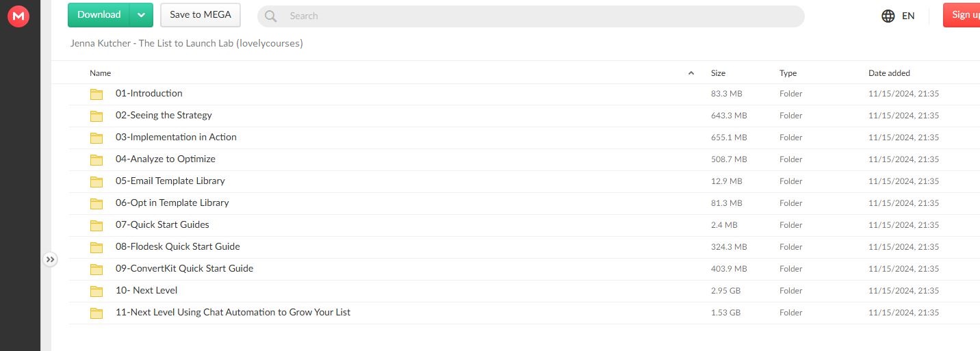Click the green Download button
Viewport: 980px width, 351px height.
(99, 15)
